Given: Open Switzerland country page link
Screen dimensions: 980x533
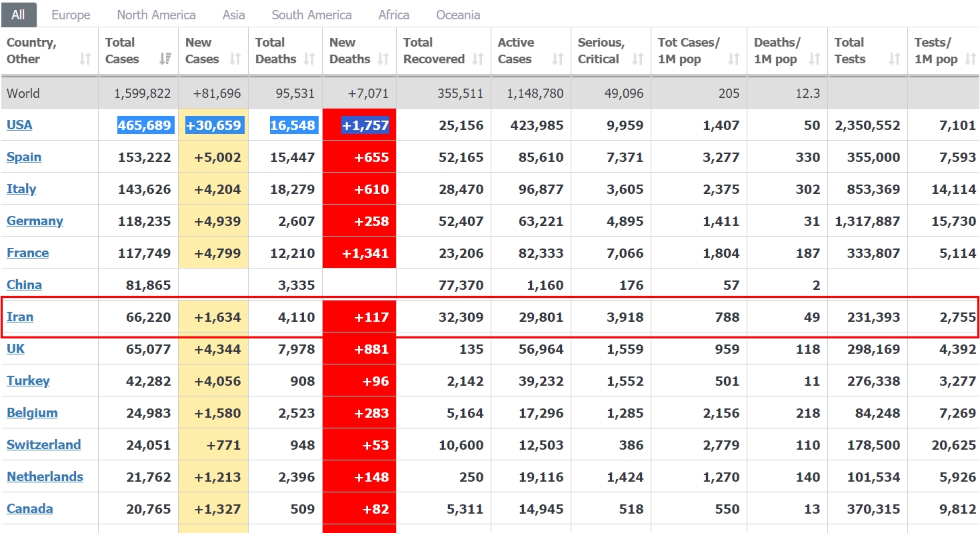Looking at the screenshot, I should [x=44, y=444].
